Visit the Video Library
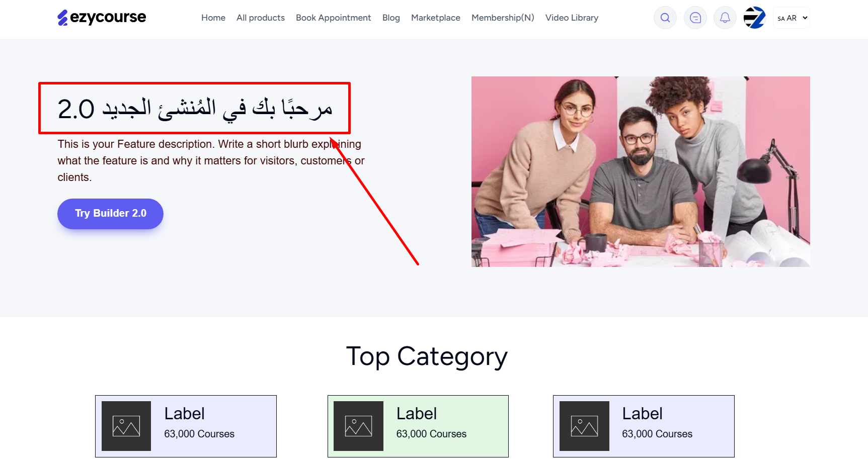Screen dimensions: 868x461 click(x=572, y=18)
